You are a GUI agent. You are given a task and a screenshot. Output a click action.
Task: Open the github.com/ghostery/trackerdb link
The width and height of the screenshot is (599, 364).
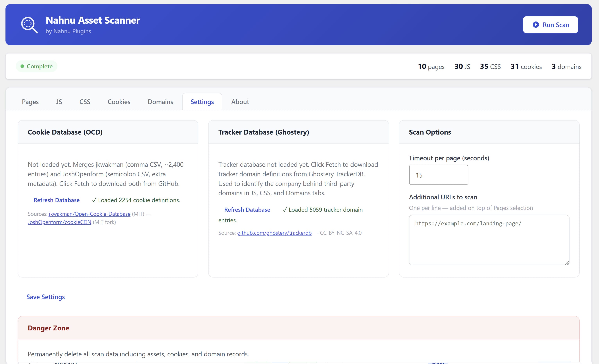point(274,233)
